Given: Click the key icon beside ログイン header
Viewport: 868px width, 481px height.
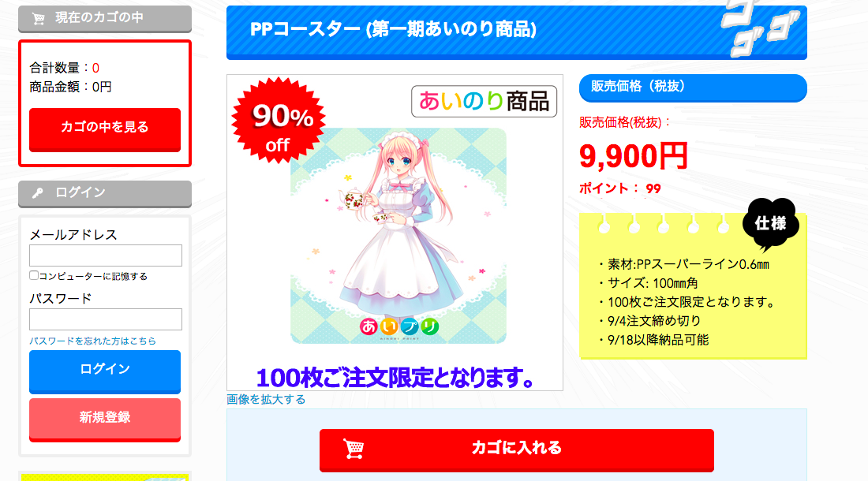Looking at the screenshot, I should click(38, 193).
